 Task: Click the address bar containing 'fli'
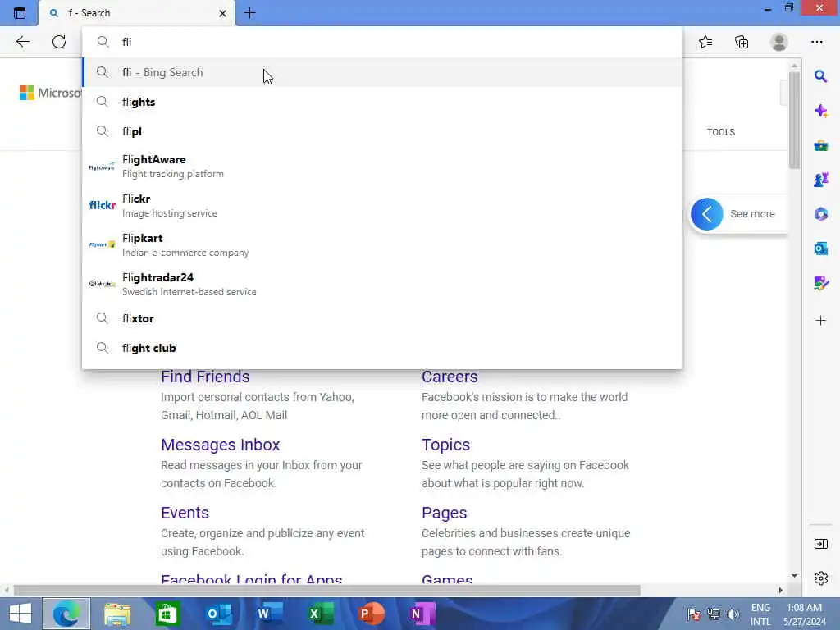tap(382, 42)
